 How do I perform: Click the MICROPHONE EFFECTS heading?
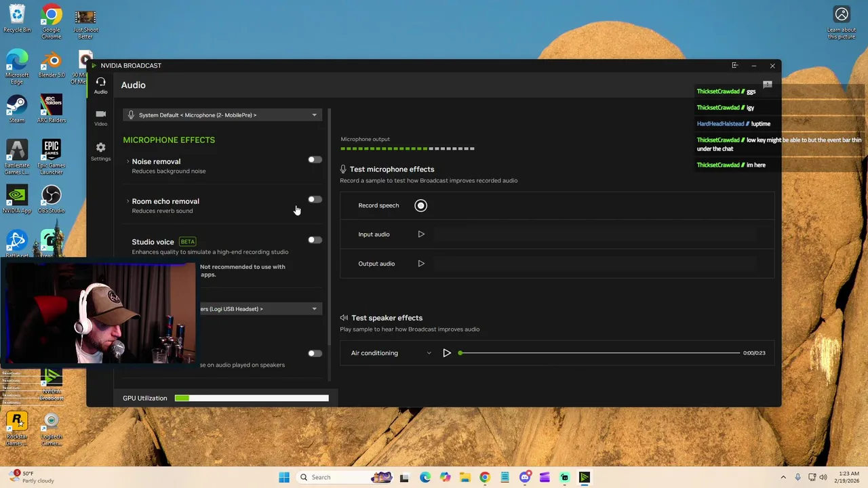(169, 140)
